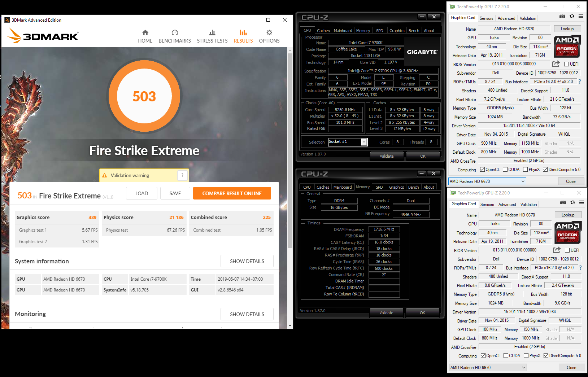This screenshot has width=588, height=377.
Task: Click scroll-down arrow in 3DMark scrollbar
Action: click(x=290, y=326)
